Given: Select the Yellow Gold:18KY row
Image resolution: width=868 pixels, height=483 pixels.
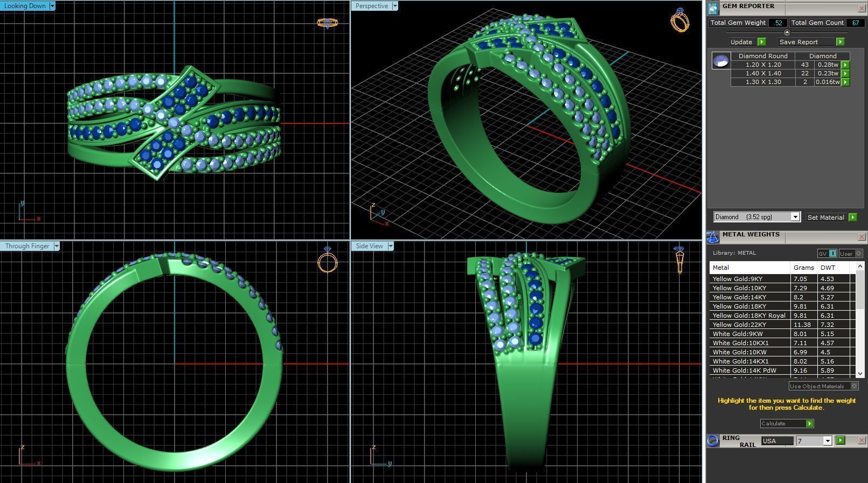Looking at the screenshot, I should point(782,306).
